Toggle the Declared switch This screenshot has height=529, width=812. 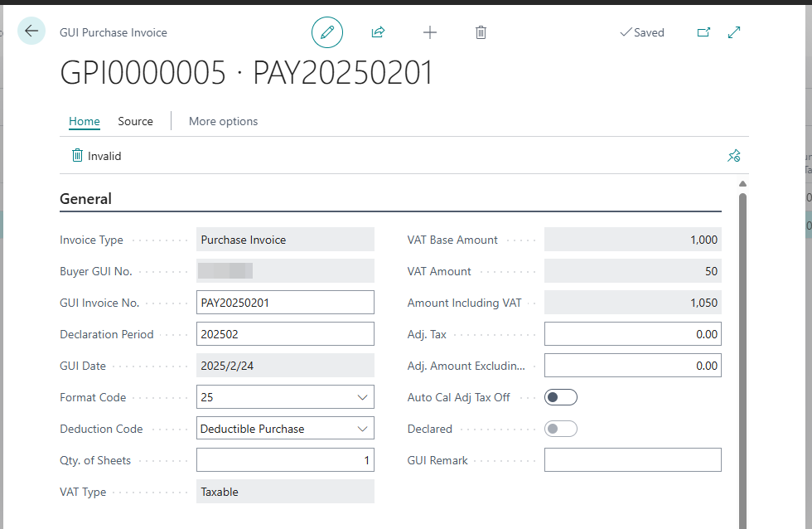561,429
